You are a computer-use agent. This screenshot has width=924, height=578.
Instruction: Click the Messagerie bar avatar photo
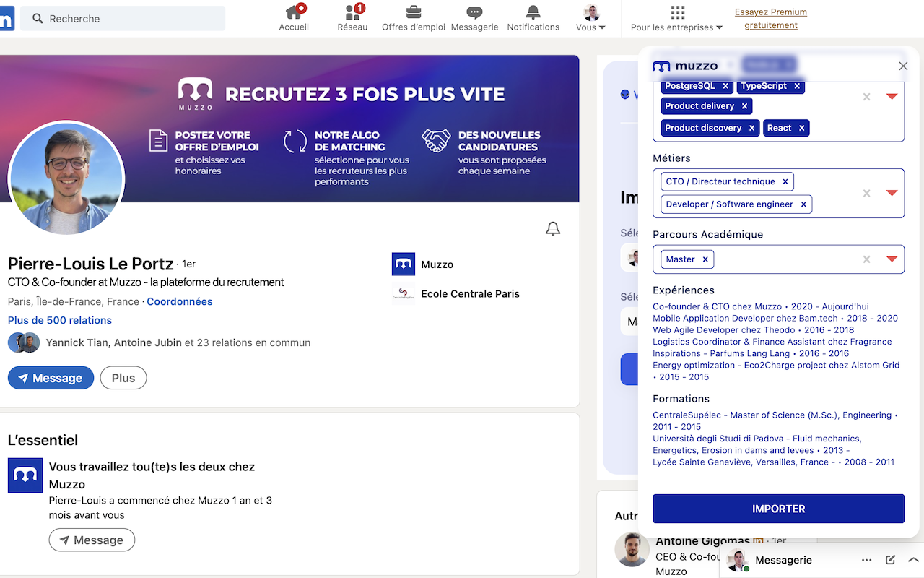tap(737, 560)
